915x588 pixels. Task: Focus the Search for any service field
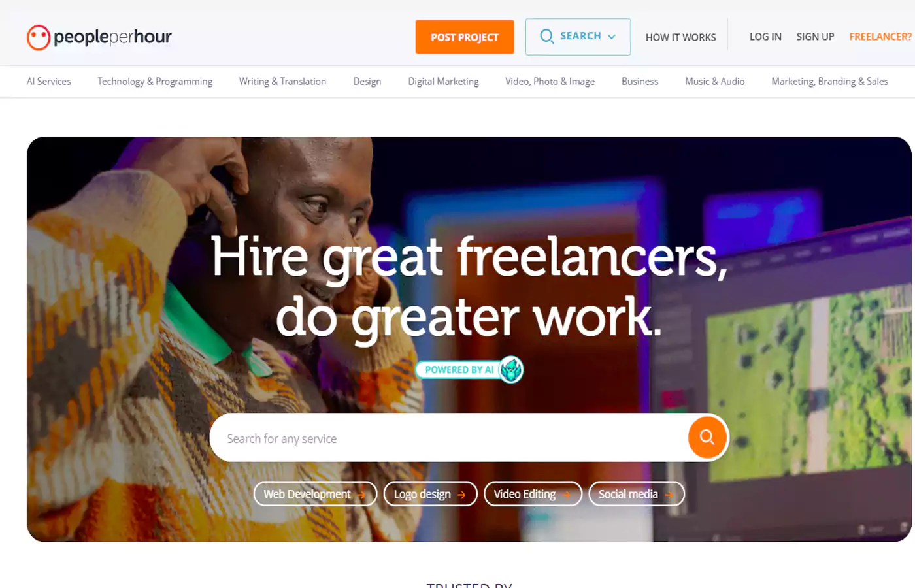click(448, 438)
